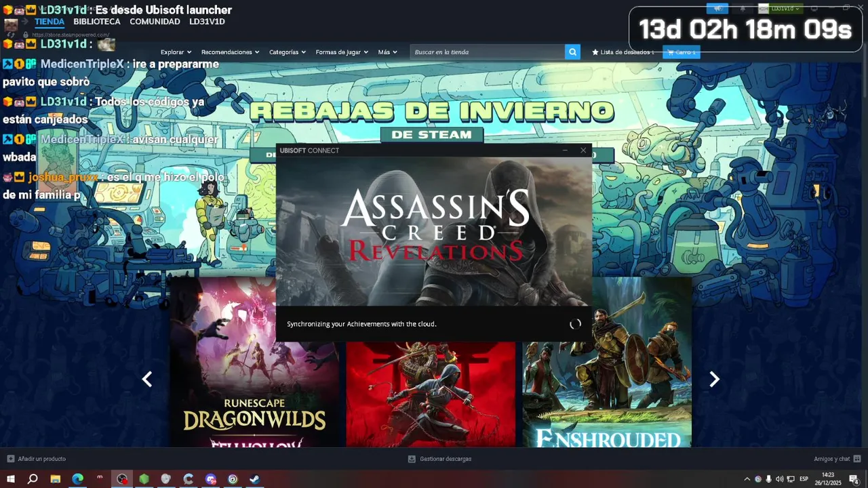Open the Carro shopping cart button
The image size is (868, 488).
(682, 52)
